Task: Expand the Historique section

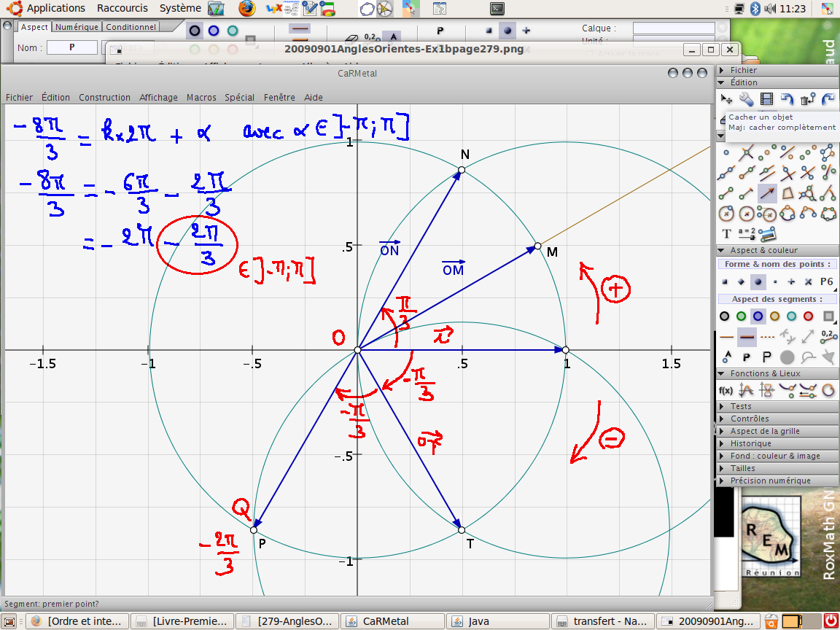Action: pos(750,443)
